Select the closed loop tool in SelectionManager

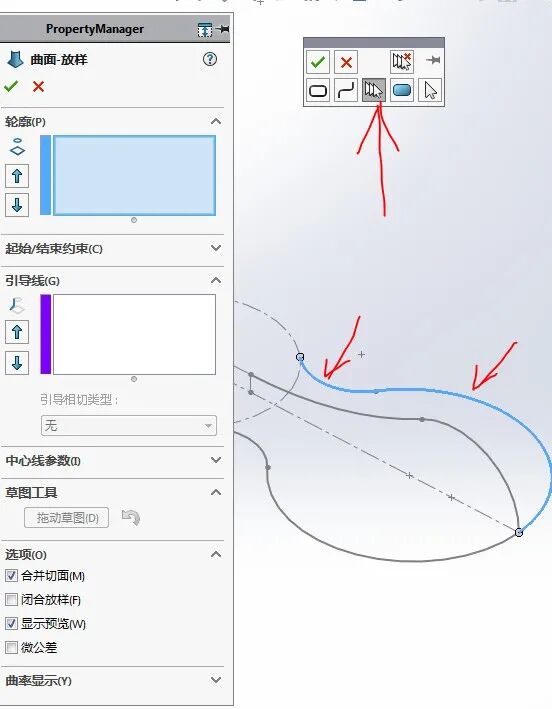click(x=318, y=90)
